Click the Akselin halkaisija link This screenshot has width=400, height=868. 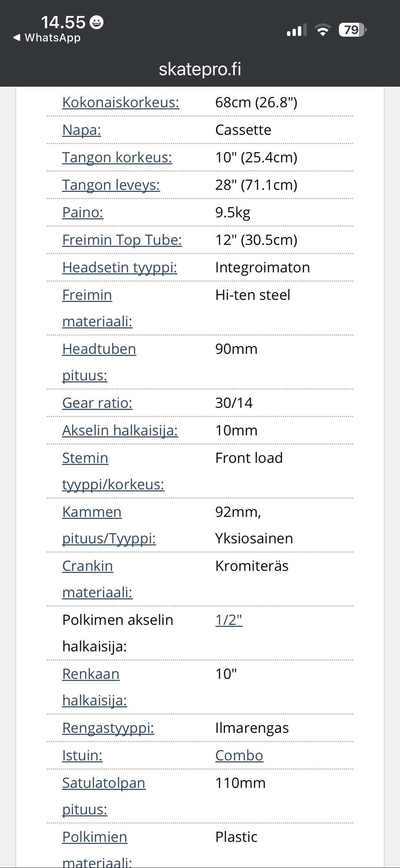point(120,430)
